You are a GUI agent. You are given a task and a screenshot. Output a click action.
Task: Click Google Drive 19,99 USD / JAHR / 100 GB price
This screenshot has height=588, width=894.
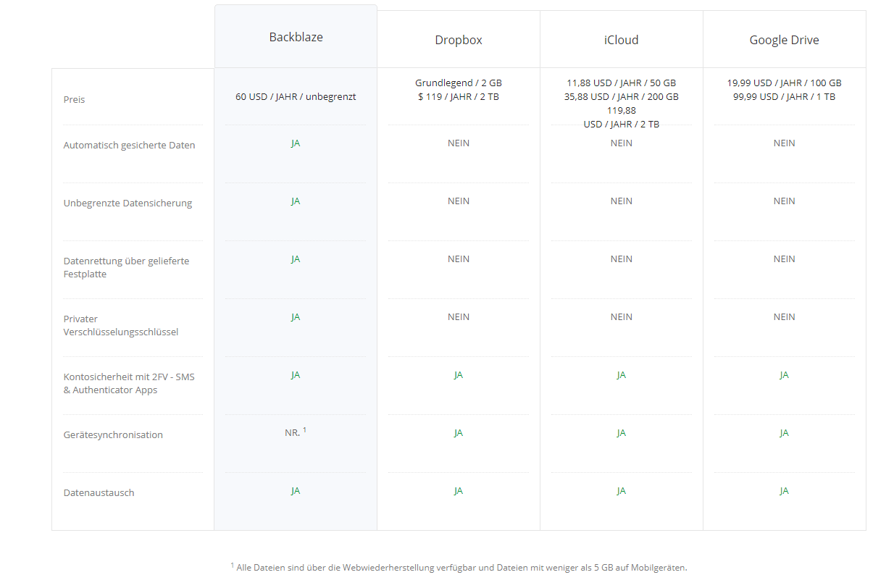(x=784, y=83)
